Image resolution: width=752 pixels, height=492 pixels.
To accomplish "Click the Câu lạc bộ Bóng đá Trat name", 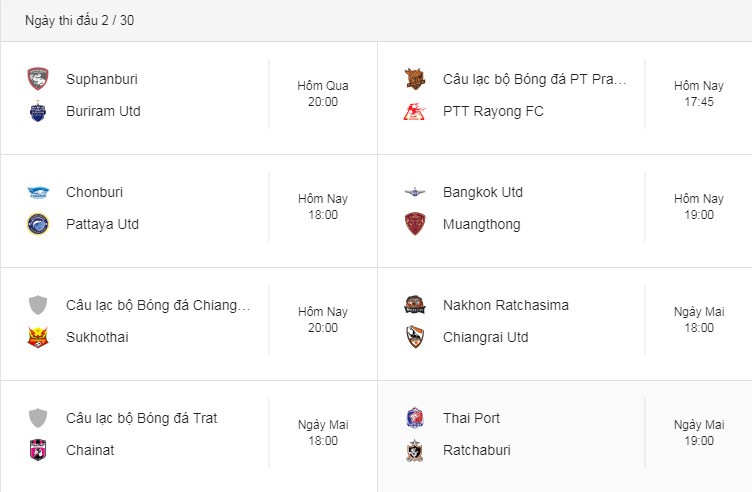I will coord(141,418).
